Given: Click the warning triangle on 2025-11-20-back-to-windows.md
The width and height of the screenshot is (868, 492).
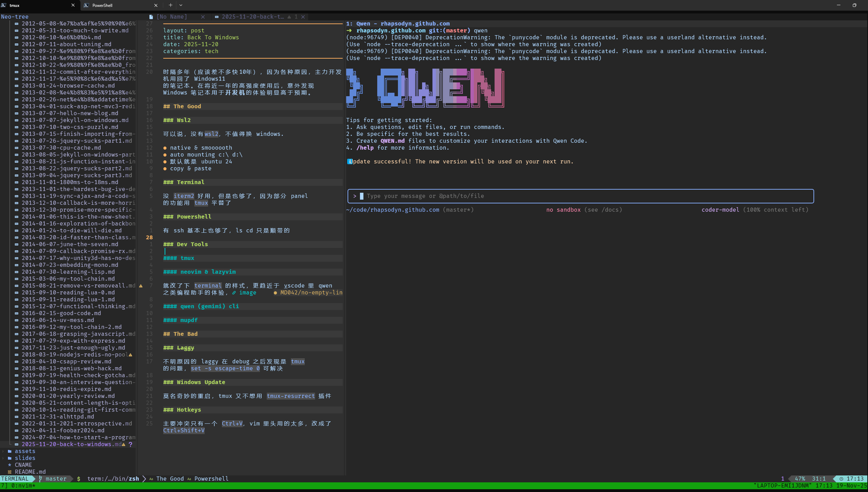Looking at the screenshot, I should pyautogui.click(x=123, y=444).
